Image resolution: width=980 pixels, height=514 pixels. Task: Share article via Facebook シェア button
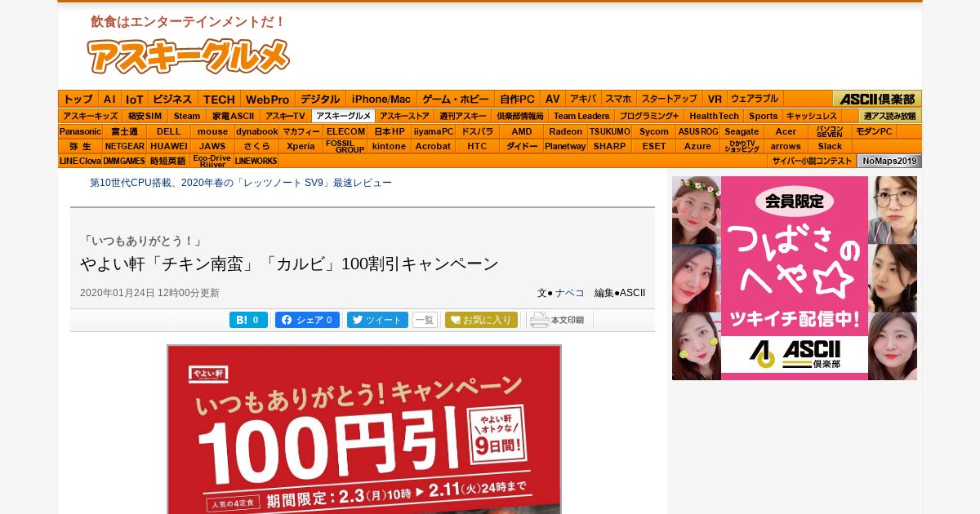tap(307, 320)
